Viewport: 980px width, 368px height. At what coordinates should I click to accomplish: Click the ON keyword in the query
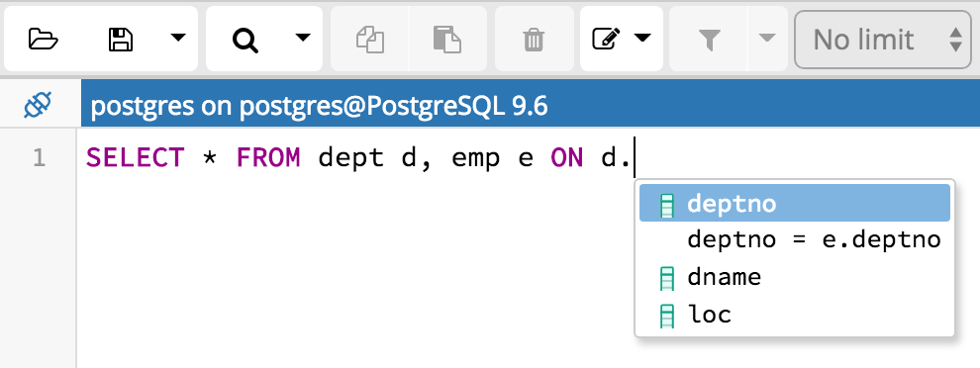[567, 157]
